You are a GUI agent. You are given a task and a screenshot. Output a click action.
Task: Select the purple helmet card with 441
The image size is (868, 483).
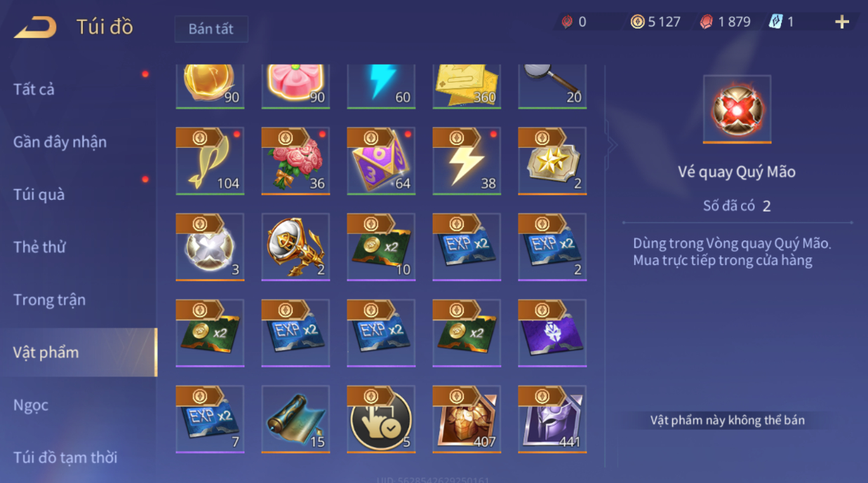click(x=552, y=419)
